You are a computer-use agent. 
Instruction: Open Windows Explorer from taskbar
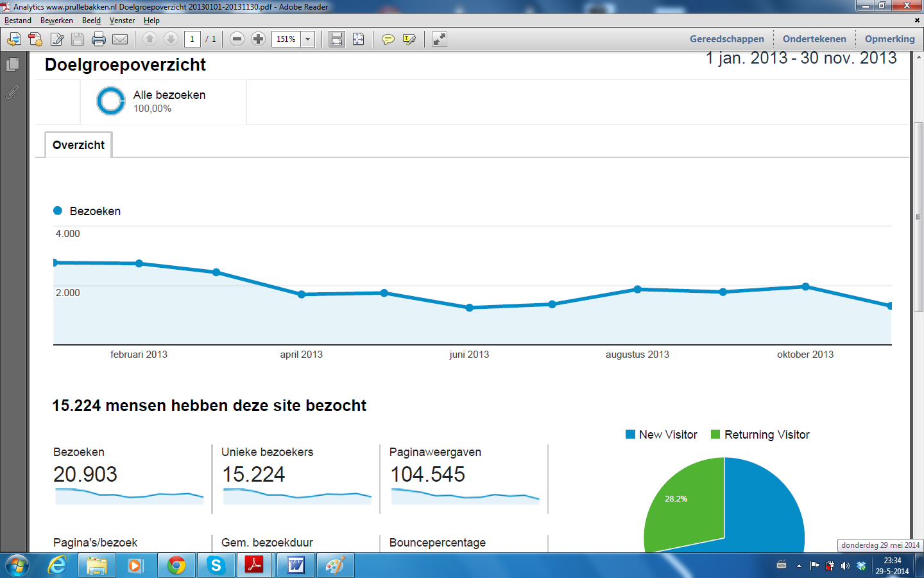tap(96, 566)
